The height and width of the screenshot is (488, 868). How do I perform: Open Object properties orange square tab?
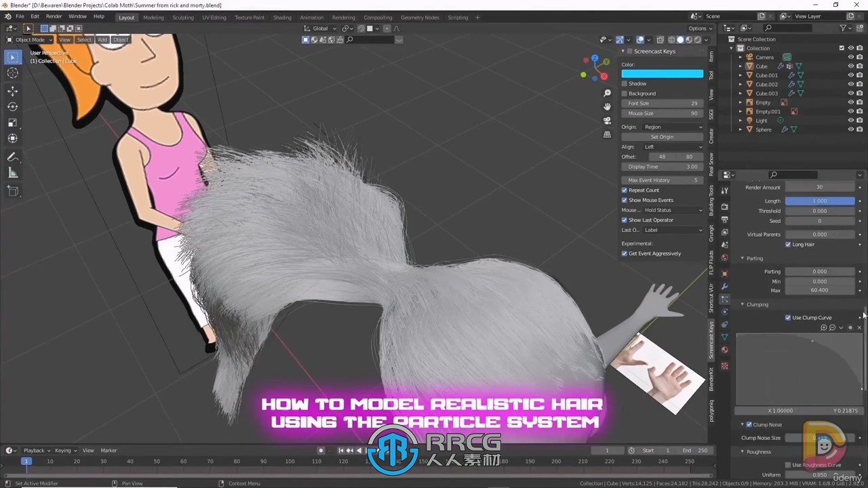725,273
